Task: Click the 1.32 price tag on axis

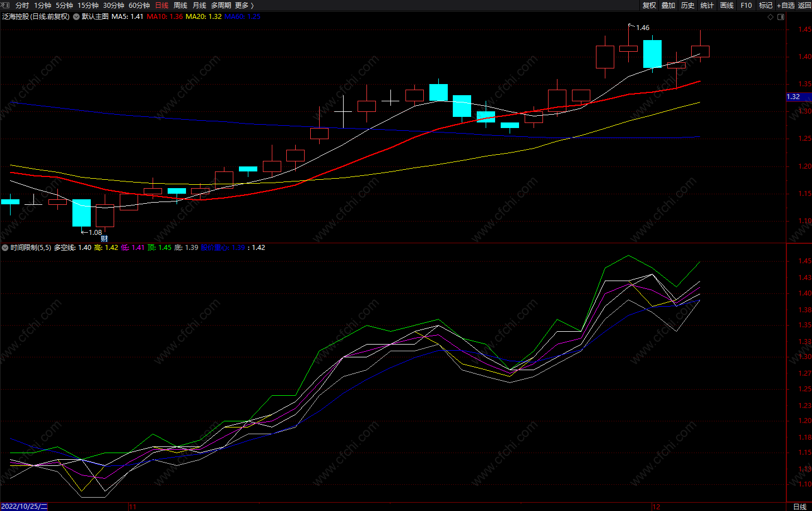Action: coord(799,97)
